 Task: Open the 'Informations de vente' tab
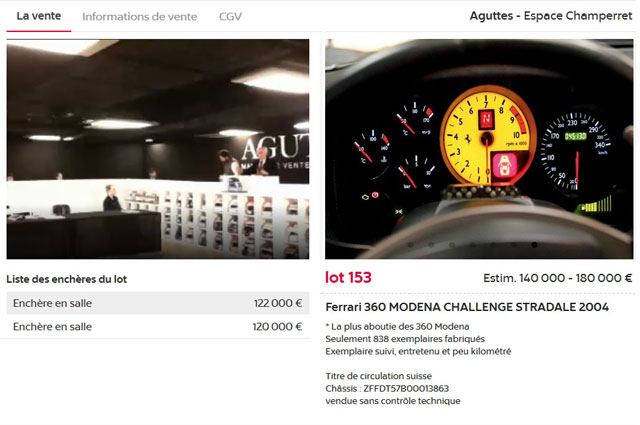pyautogui.click(x=140, y=17)
